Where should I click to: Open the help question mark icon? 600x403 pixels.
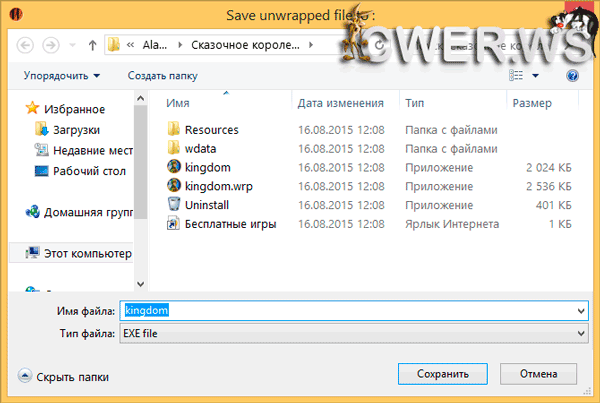coord(573,76)
